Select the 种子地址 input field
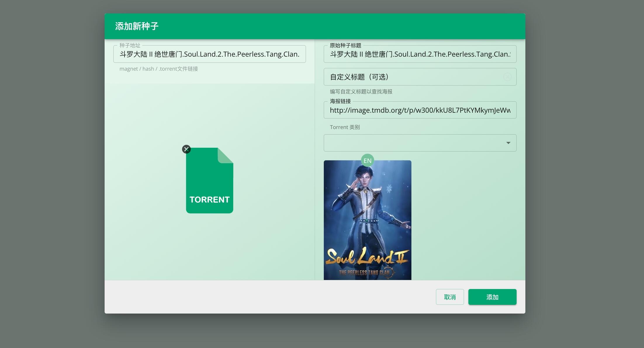The width and height of the screenshot is (644, 348). pyautogui.click(x=209, y=54)
